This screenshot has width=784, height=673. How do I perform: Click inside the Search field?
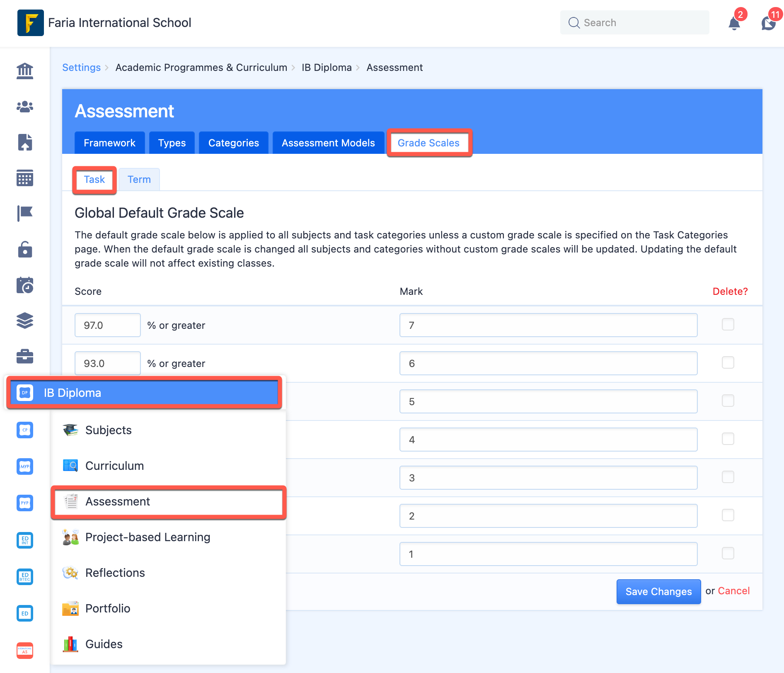point(634,22)
